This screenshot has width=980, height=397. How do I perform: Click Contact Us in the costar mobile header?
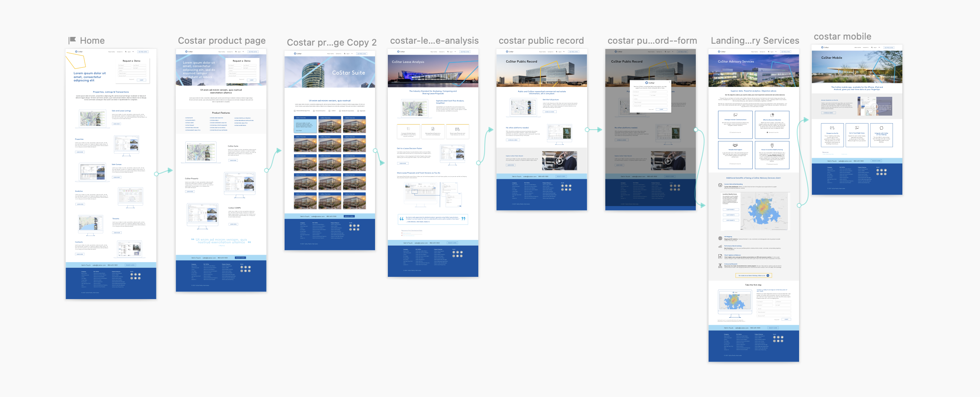[x=865, y=47]
